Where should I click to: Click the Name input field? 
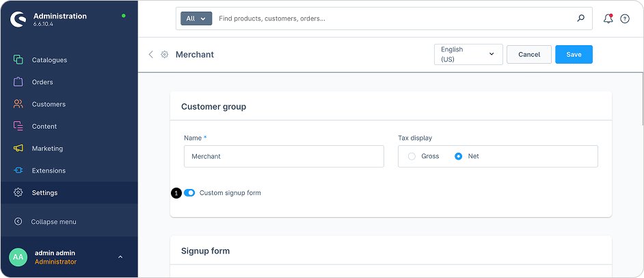point(284,156)
